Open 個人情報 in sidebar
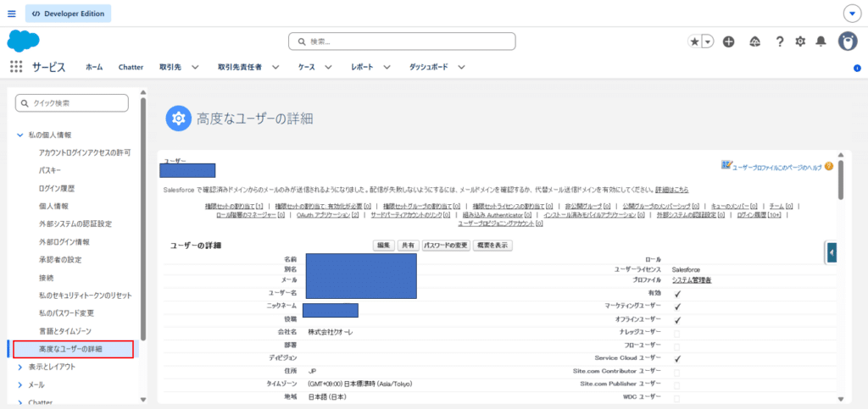This screenshot has height=409, width=868. (53, 206)
